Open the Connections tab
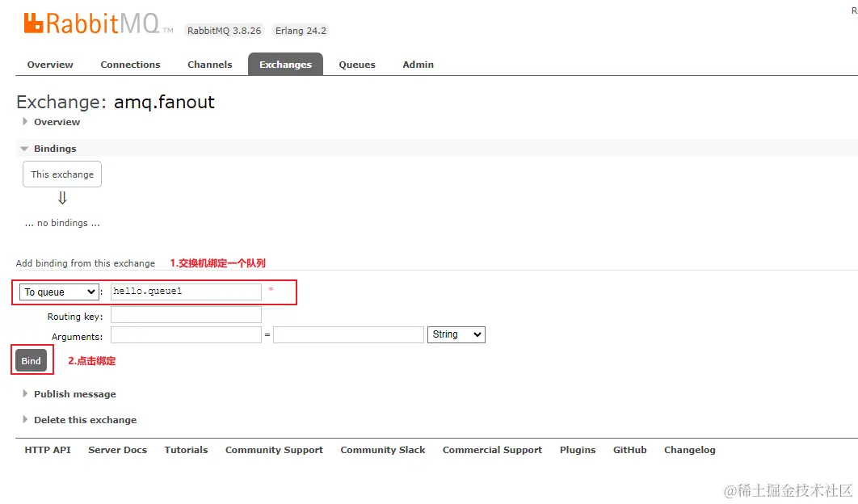The image size is (858, 504). point(130,65)
